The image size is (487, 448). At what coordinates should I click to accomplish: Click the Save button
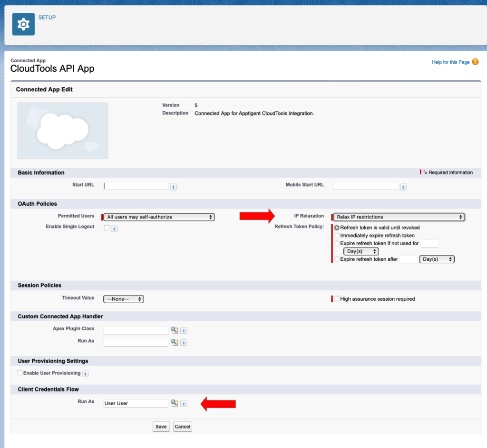click(x=161, y=427)
